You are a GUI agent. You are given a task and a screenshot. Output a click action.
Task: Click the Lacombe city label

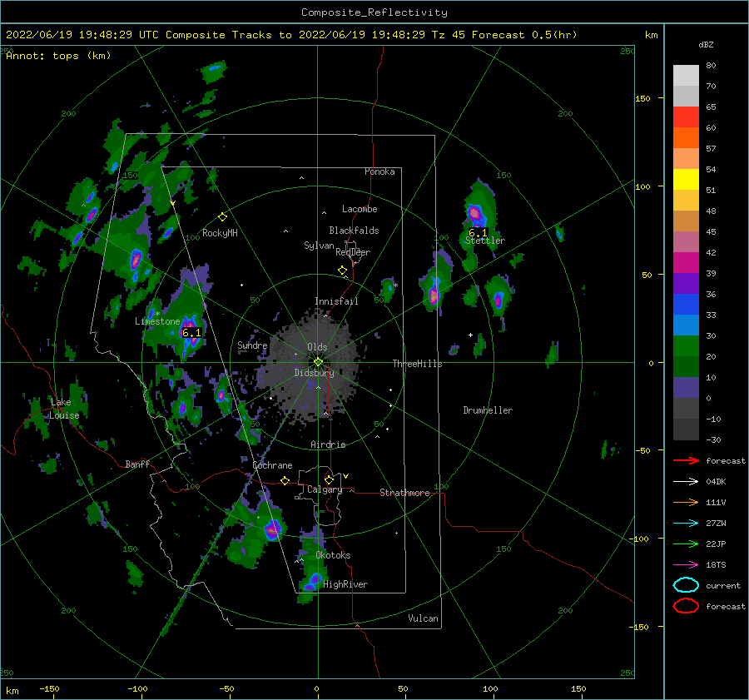[360, 209]
